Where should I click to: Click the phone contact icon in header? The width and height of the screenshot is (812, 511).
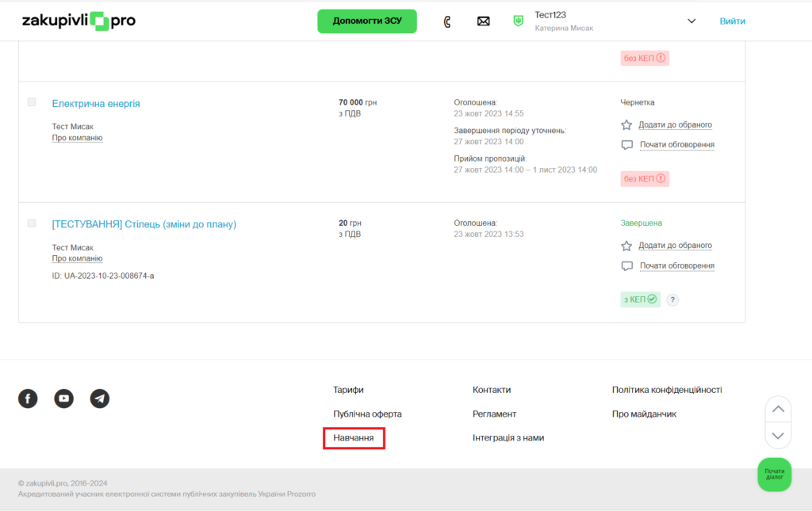tap(447, 21)
